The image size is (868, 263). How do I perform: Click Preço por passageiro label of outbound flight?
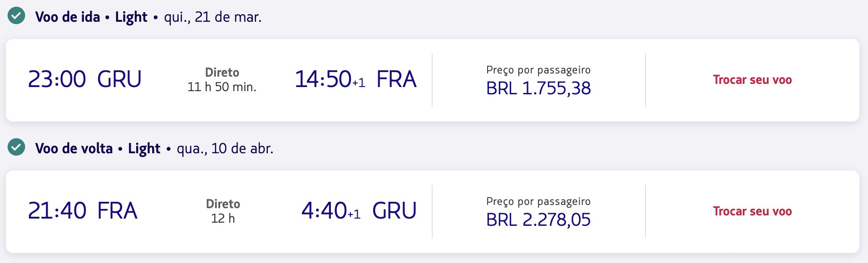(x=538, y=70)
